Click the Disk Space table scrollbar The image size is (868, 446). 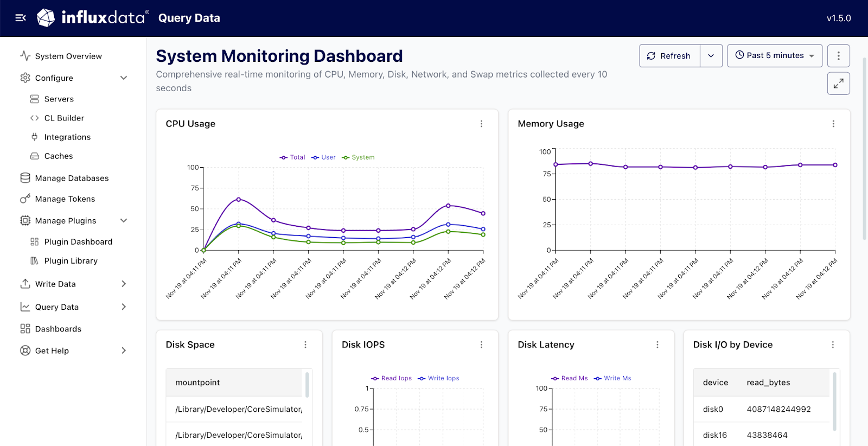point(307,385)
